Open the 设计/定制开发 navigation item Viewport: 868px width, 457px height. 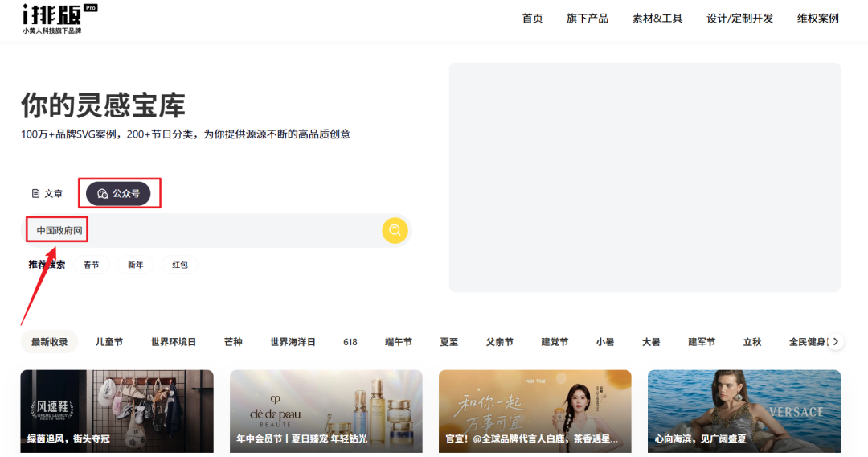(x=739, y=19)
